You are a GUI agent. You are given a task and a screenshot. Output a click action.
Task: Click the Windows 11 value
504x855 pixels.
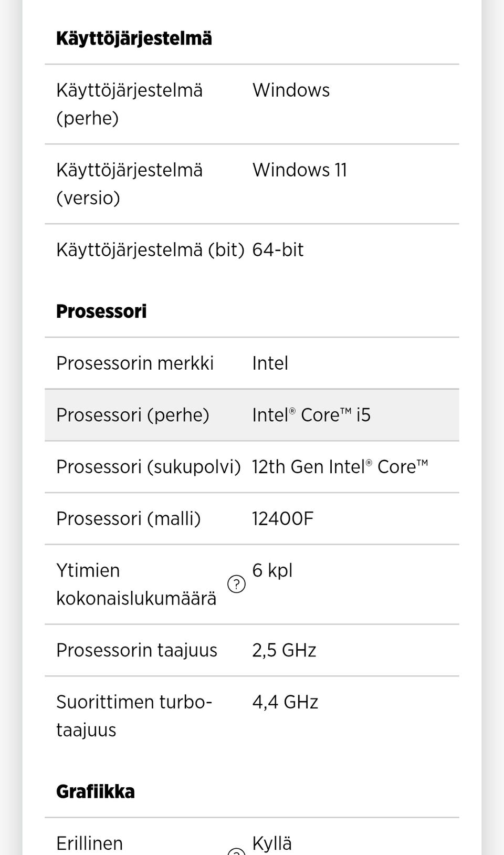299,170
